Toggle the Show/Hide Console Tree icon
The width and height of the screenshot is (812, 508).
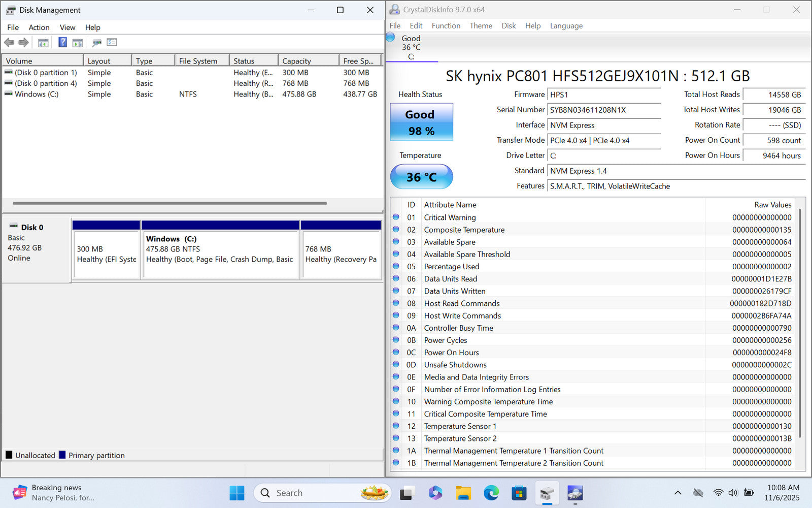43,43
